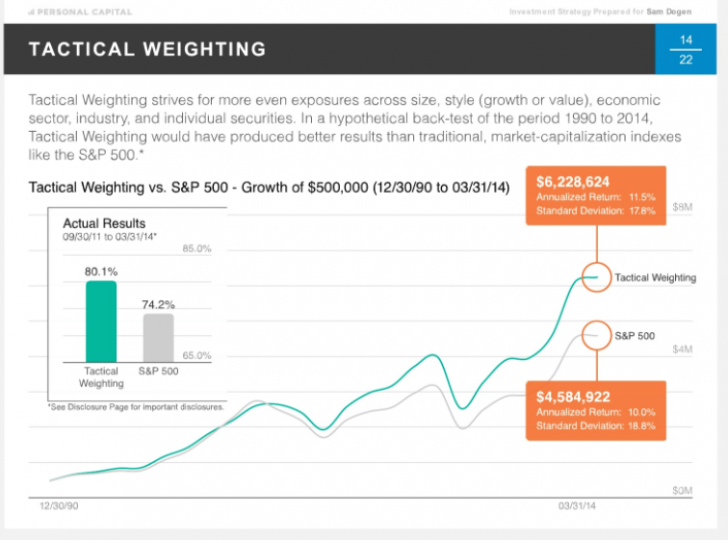Click the Tactical Weighting header title
Image resolution: width=728 pixels, height=540 pixels.
pos(148,49)
